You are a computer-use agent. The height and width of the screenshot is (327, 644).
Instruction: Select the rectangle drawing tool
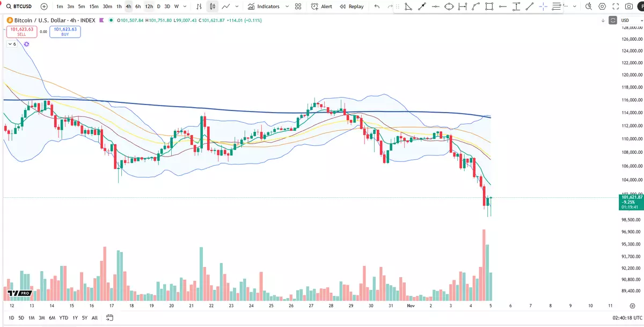pos(489,6)
